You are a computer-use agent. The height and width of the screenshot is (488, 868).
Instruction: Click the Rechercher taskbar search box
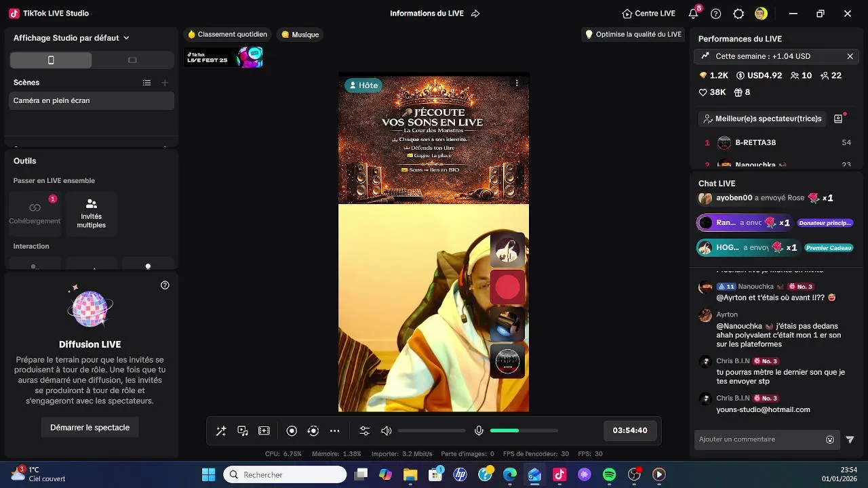pos(285,474)
